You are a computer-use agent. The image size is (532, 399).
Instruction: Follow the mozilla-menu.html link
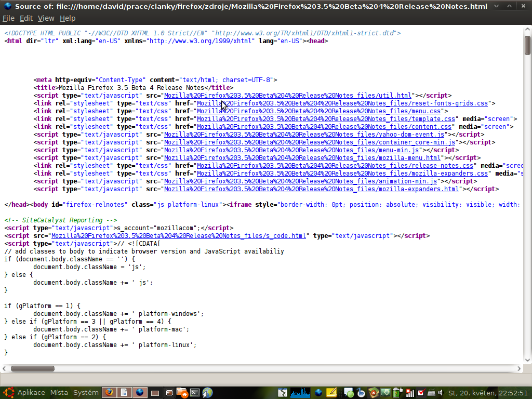point(302,158)
